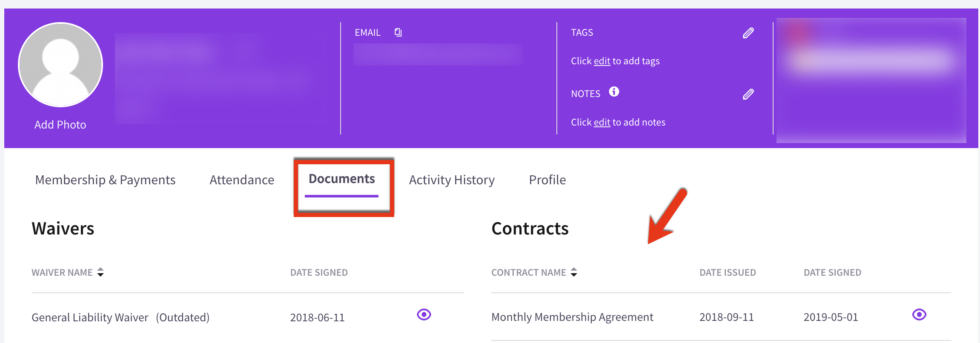Click the edit link to add notes

tap(602, 123)
